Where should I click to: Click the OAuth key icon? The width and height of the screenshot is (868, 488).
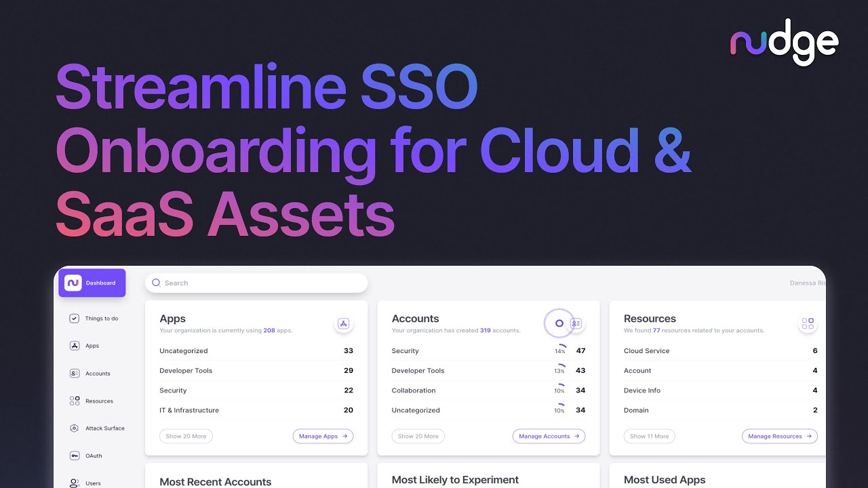tap(75, 456)
